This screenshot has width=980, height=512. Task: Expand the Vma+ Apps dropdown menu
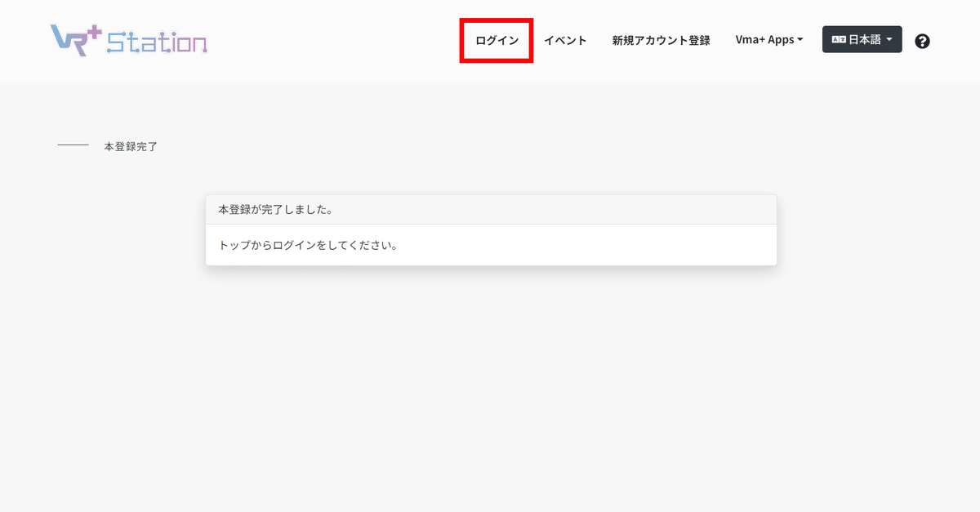[769, 40]
